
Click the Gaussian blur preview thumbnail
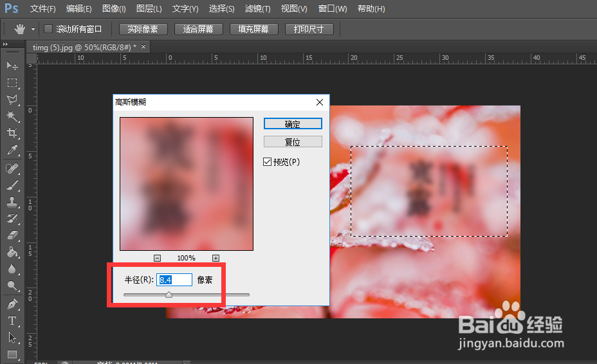pos(187,184)
